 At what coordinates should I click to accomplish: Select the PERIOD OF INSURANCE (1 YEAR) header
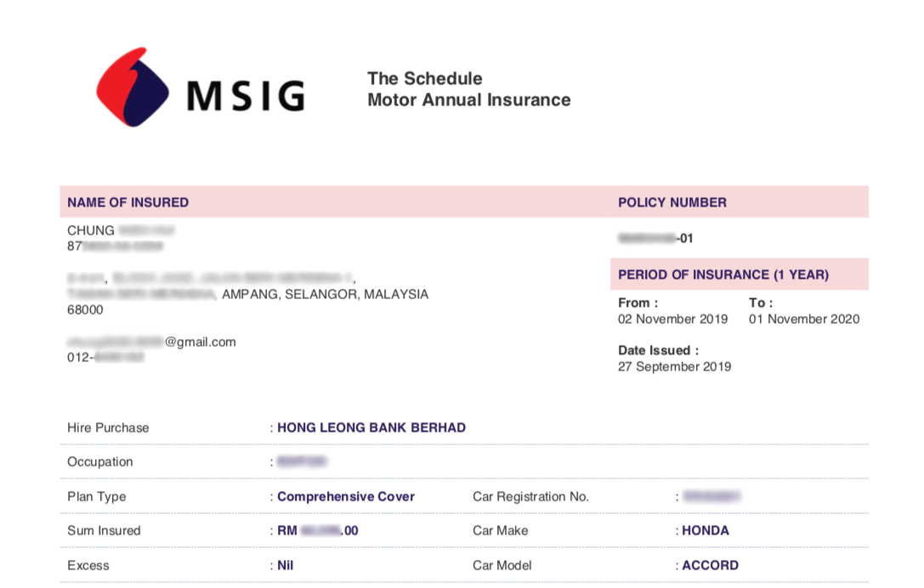click(x=723, y=274)
